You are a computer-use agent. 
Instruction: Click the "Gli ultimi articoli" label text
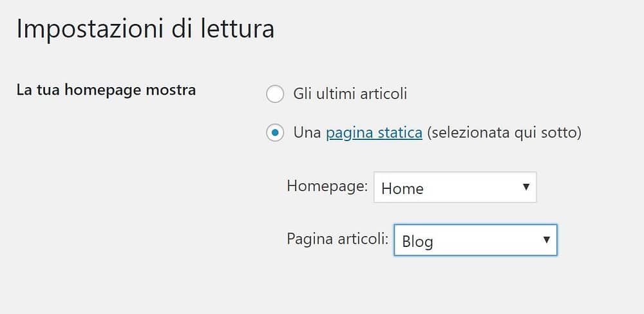point(350,94)
